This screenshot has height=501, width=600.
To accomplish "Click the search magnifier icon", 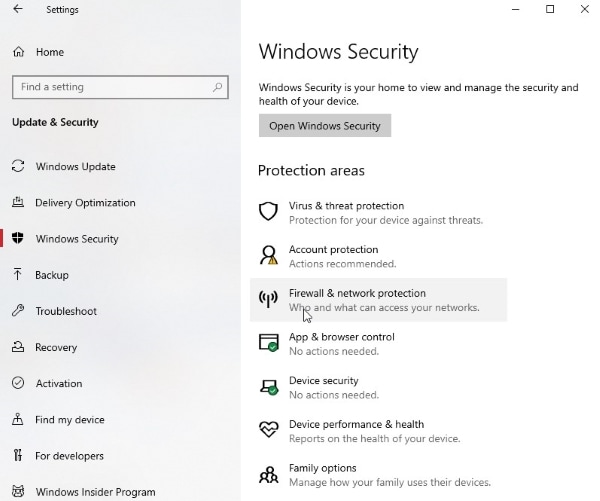I will pos(218,87).
